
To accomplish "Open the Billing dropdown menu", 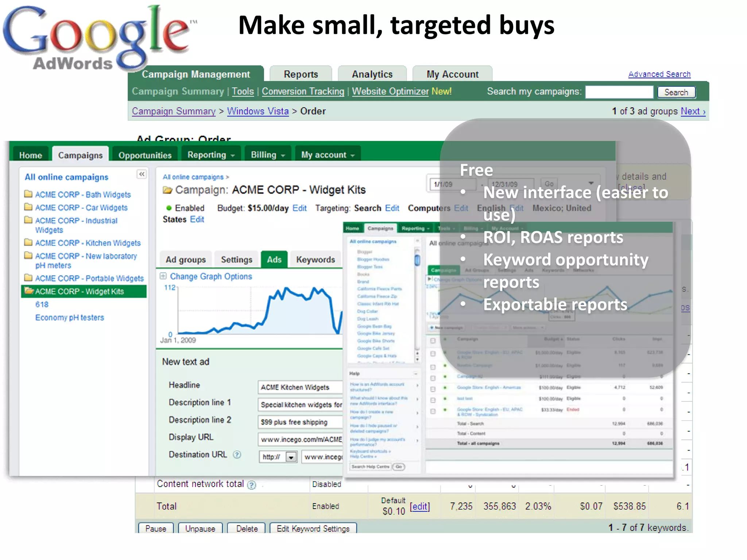I will tap(268, 155).
